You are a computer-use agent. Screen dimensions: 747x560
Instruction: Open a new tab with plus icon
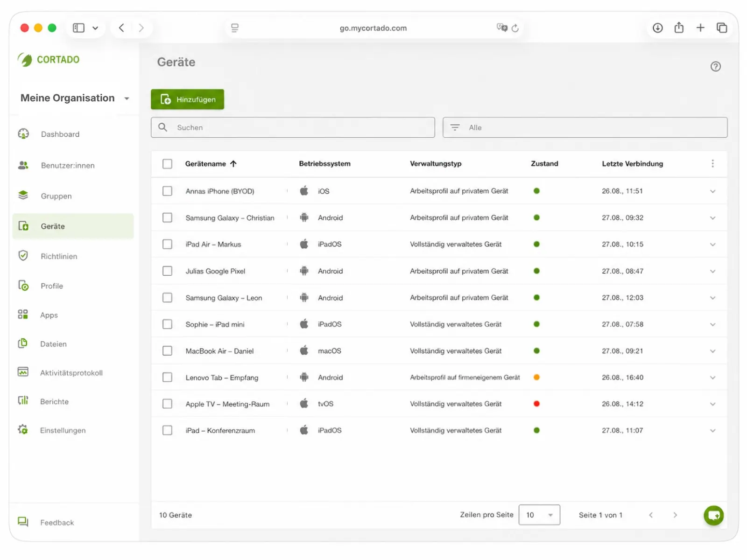tap(700, 28)
